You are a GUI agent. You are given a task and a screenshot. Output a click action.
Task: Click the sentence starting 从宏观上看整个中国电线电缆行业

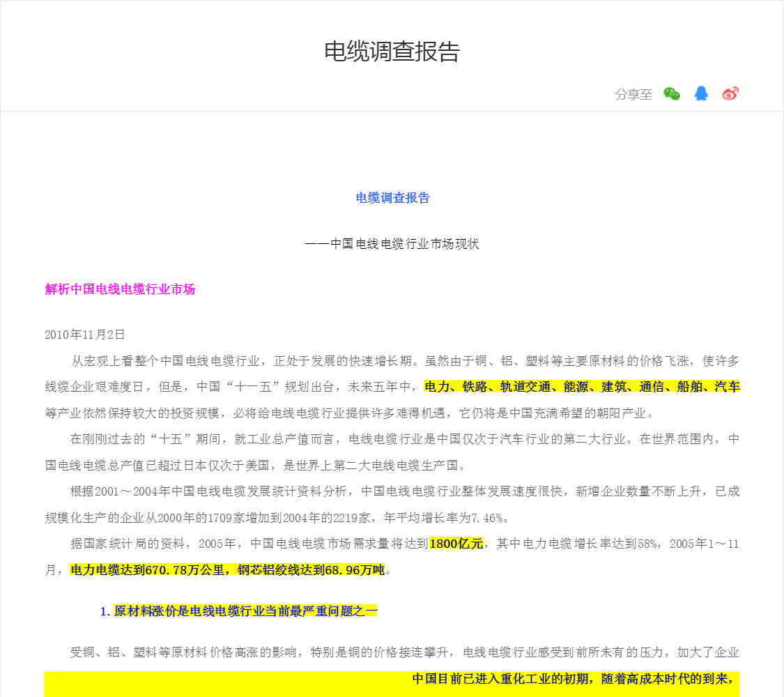[404, 360]
